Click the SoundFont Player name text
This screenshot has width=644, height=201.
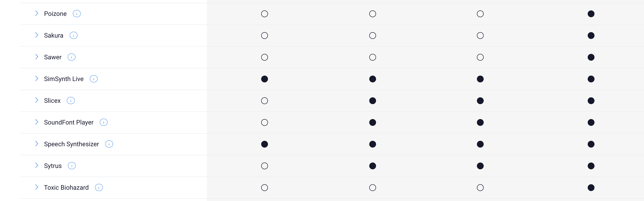[x=69, y=122]
